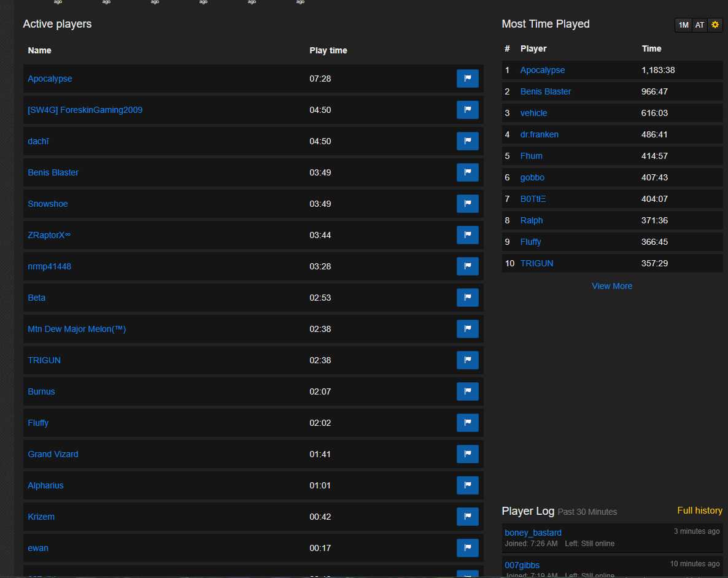Image resolution: width=728 pixels, height=578 pixels.
Task: Open boney_bastard in Player Log
Action: point(533,533)
